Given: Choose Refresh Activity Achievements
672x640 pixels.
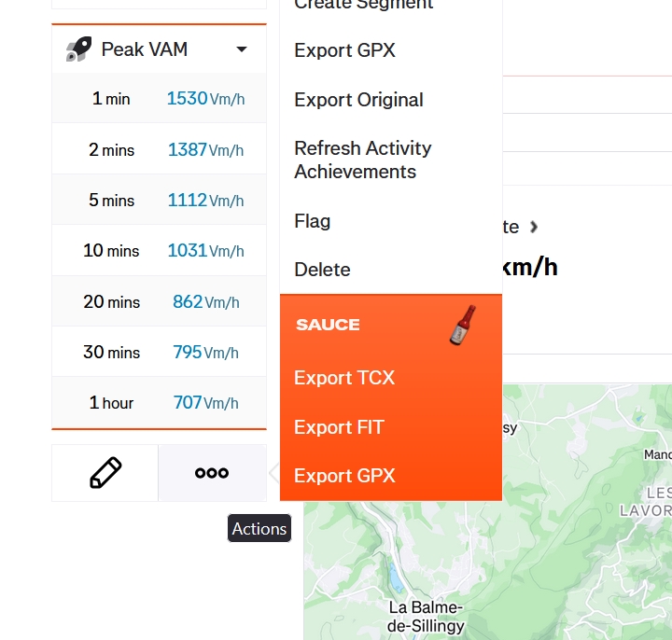Looking at the screenshot, I should coord(362,160).
